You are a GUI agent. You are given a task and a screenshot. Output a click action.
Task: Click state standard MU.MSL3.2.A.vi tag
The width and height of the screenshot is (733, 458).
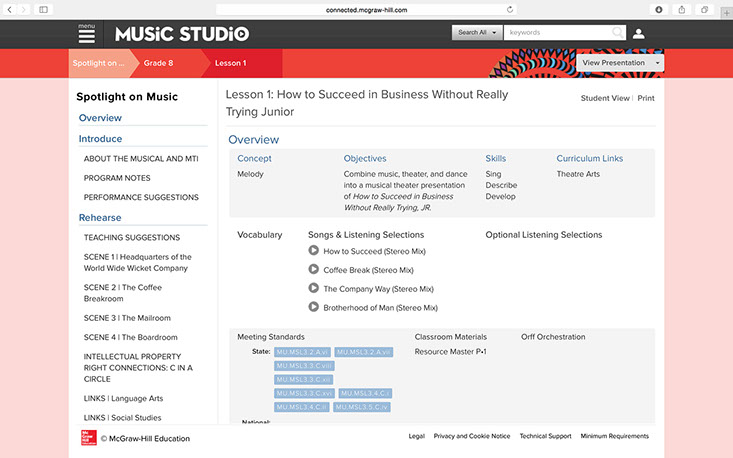pyautogui.click(x=302, y=352)
